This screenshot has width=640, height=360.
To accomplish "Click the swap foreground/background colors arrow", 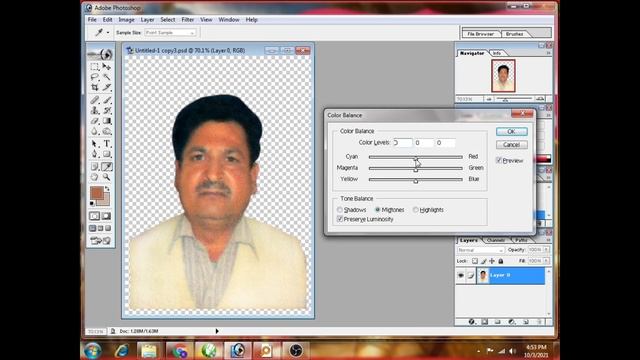I will 107,189.
